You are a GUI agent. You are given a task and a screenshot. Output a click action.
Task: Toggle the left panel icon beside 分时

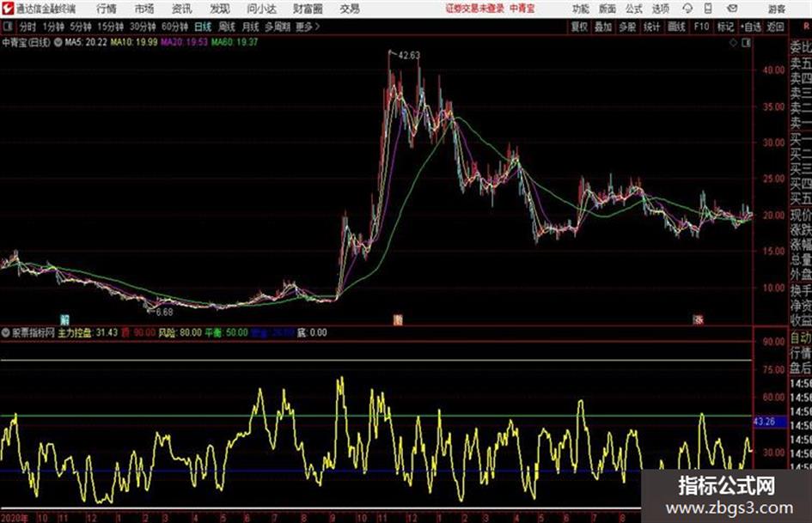click(x=8, y=27)
